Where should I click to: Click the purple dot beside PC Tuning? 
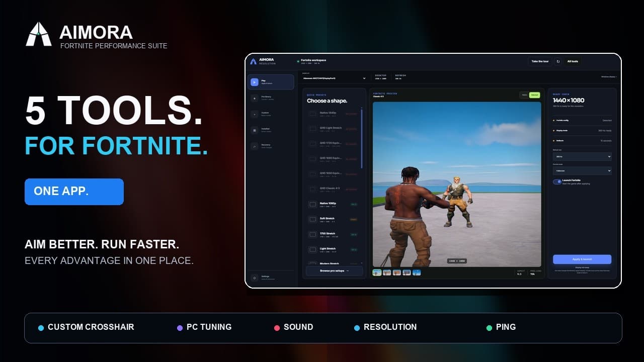pyautogui.click(x=180, y=328)
